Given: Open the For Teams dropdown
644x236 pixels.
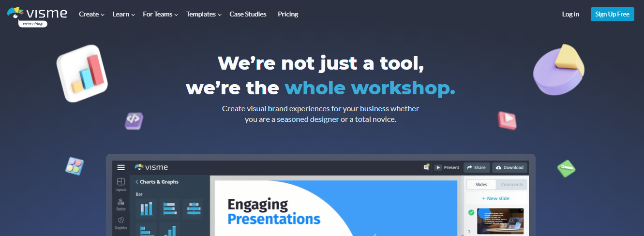Looking at the screenshot, I should (x=160, y=14).
